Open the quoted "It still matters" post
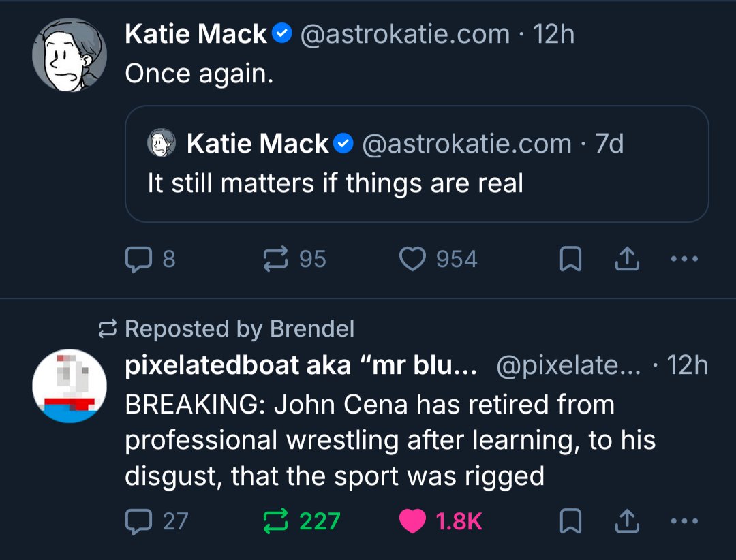The height and width of the screenshot is (560, 736). [416, 183]
